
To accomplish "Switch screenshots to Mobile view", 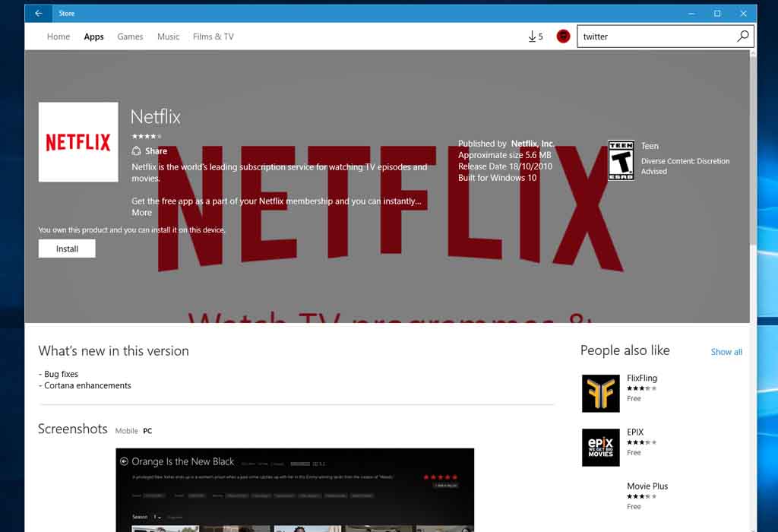I will click(126, 431).
